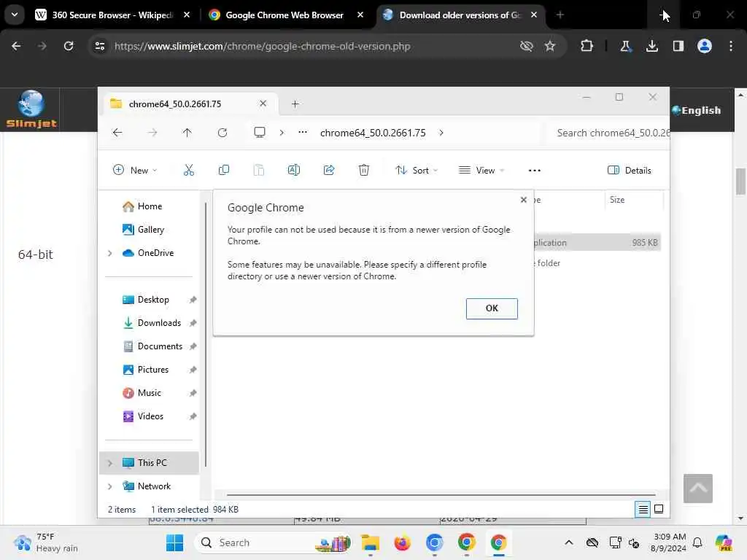Open the View dropdown menu
Image resolution: width=747 pixels, height=560 pixels.
click(481, 170)
